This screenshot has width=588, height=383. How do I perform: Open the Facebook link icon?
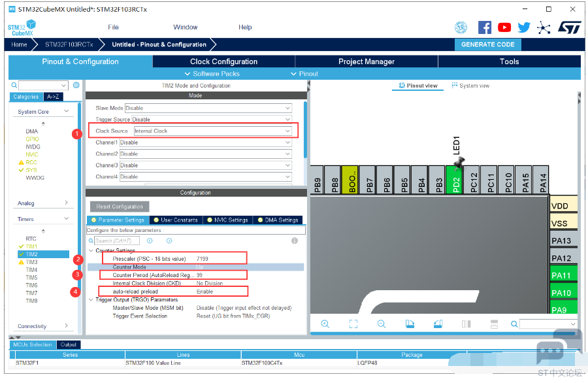pos(485,27)
